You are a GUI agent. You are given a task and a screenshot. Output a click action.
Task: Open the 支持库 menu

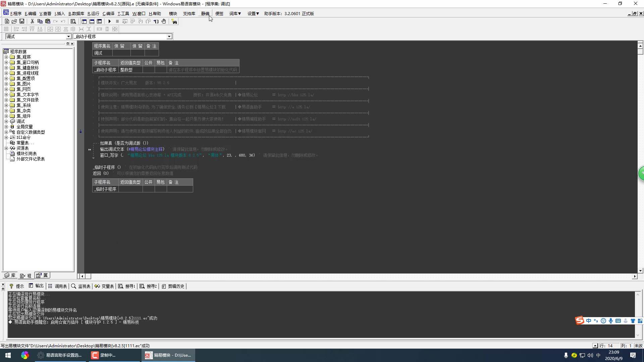click(x=189, y=13)
